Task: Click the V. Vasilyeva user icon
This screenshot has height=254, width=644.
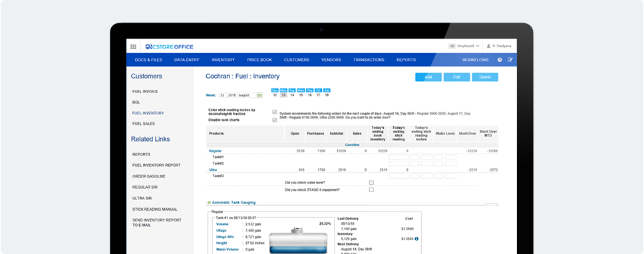Action: pyautogui.click(x=489, y=47)
